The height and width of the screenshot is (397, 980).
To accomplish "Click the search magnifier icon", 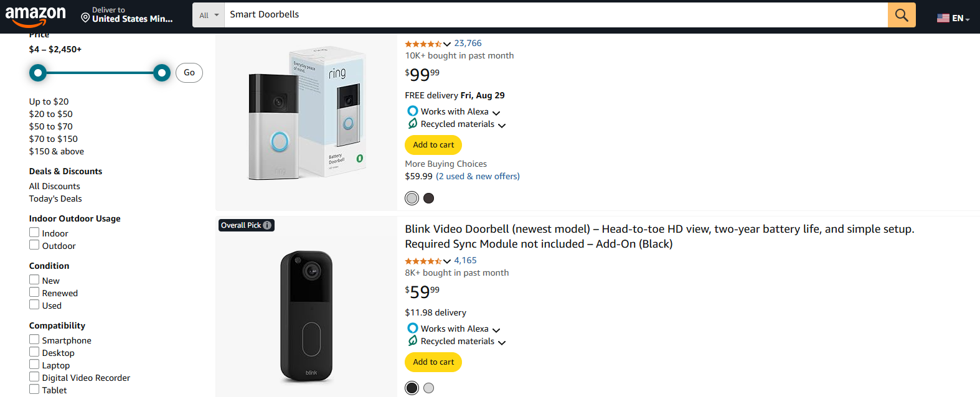I will click(901, 14).
